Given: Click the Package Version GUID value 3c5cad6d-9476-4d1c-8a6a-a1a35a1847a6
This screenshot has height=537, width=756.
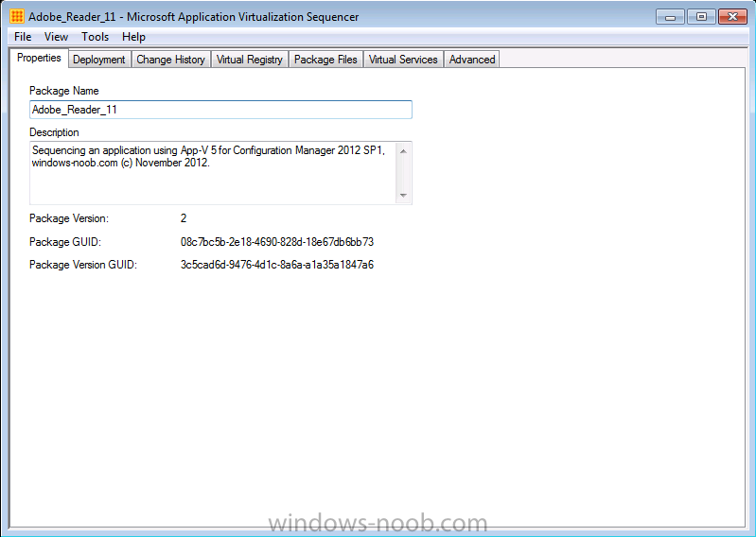Looking at the screenshot, I should pos(277,265).
